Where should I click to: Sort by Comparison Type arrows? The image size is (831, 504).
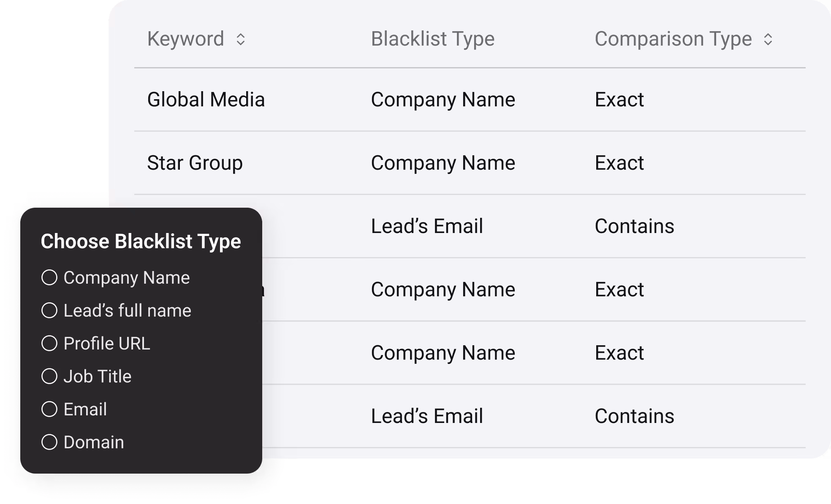coord(768,39)
